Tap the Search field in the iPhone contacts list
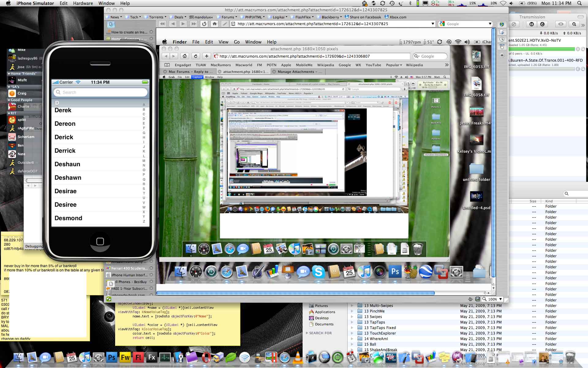 100,92
